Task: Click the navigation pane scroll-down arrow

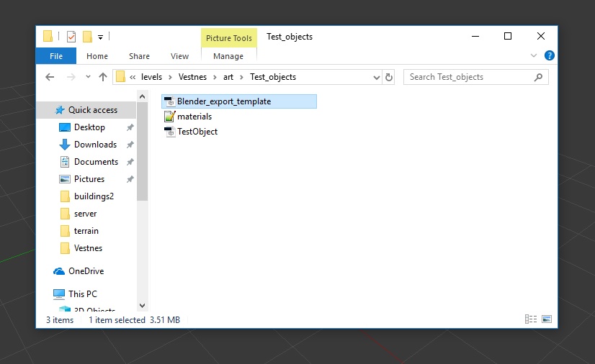Action: pos(143,305)
